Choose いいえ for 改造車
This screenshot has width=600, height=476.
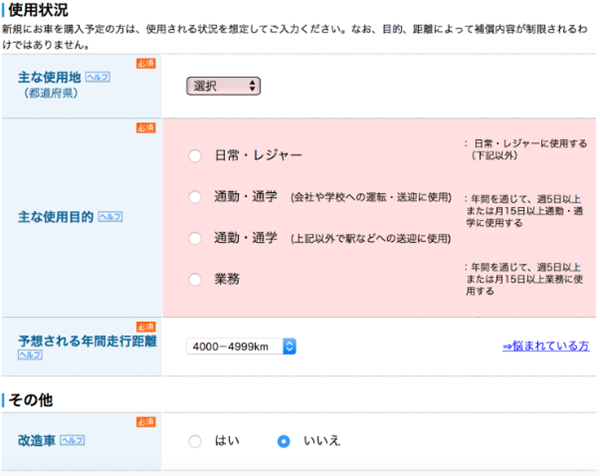284,441
